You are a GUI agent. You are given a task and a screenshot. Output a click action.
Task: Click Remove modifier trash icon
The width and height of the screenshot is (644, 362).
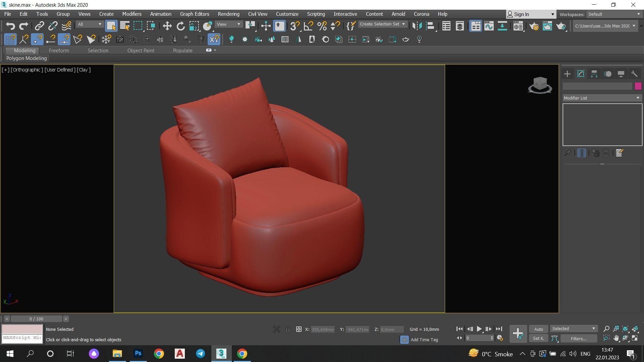coord(606,153)
